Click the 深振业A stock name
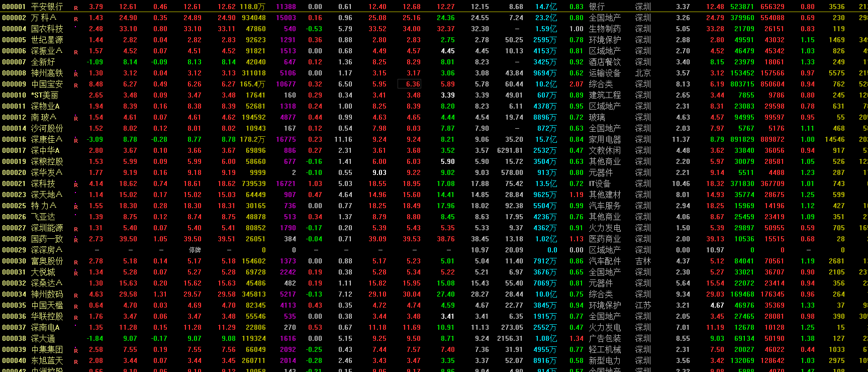868x372 pixels. click(x=47, y=51)
